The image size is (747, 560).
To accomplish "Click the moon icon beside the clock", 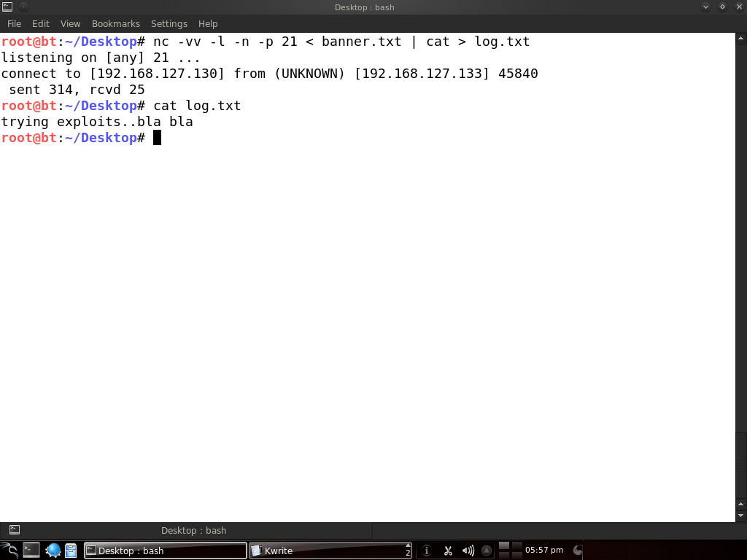I will (576, 551).
